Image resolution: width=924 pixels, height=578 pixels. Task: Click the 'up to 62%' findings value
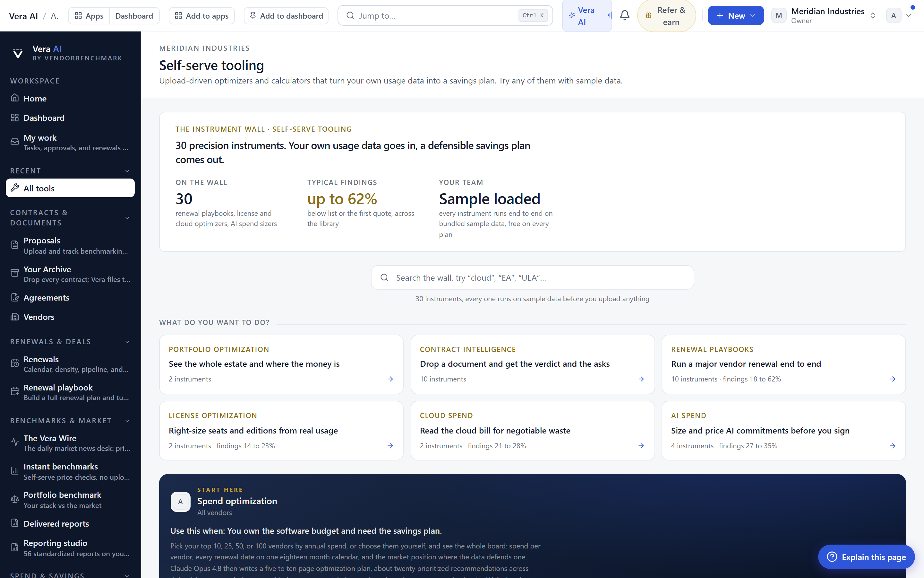click(x=342, y=199)
